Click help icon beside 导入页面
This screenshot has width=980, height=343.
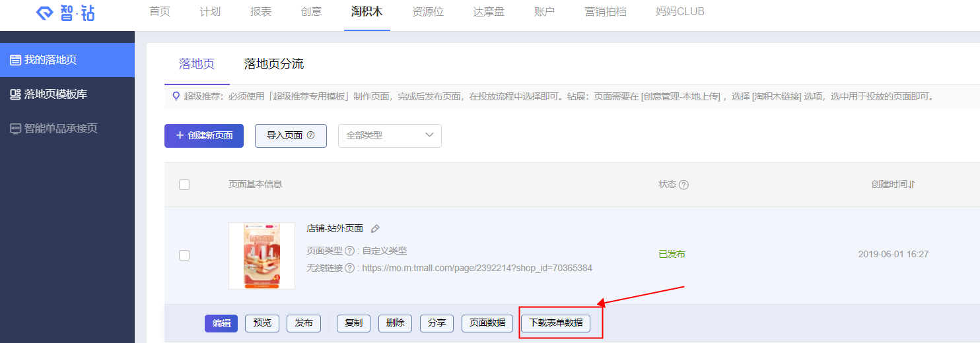click(x=311, y=135)
